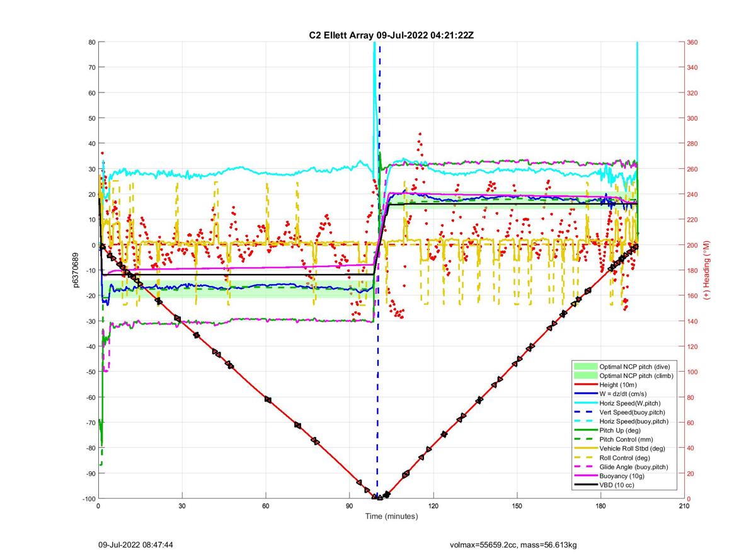Click the 'Time (minutes)' x-axis label

pyautogui.click(x=391, y=517)
